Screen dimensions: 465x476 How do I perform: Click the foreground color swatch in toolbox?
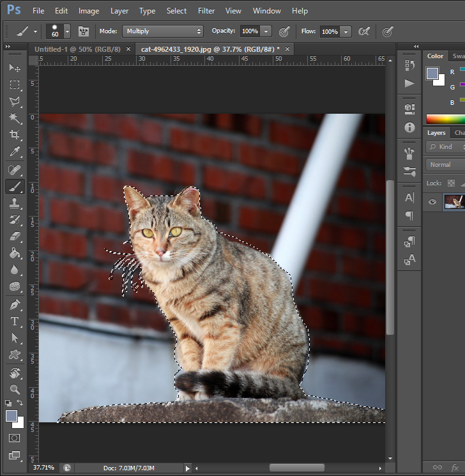click(x=11, y=416)
